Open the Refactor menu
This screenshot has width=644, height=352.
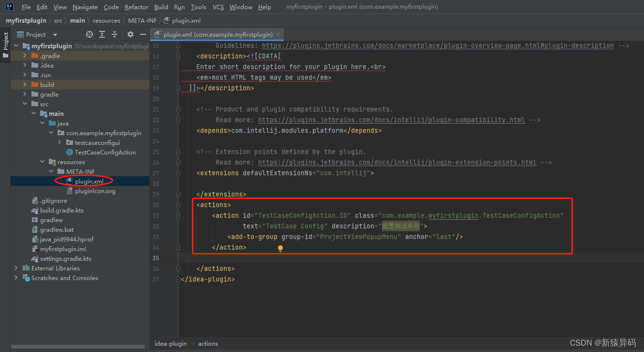click(136, 7)
